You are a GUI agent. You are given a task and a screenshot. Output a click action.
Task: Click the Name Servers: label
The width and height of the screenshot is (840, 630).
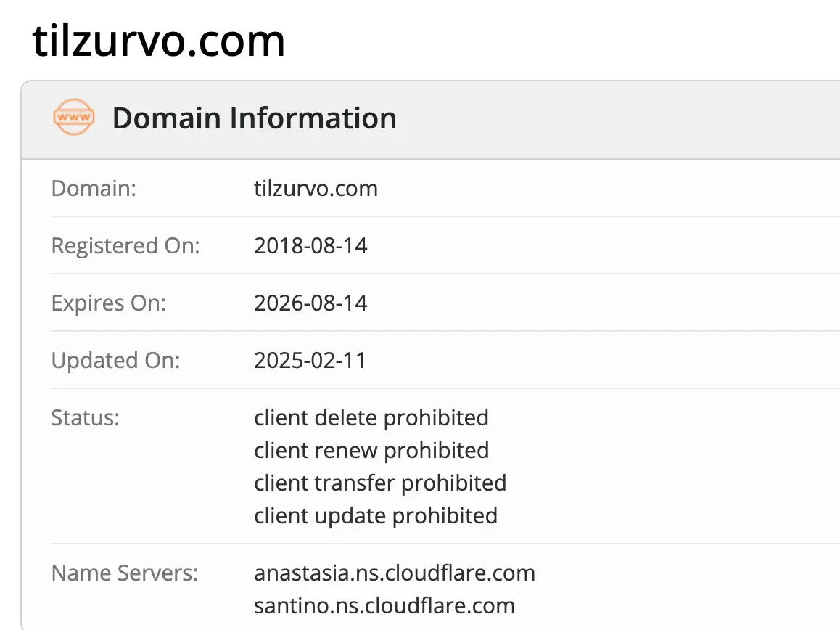click(124, 573)
